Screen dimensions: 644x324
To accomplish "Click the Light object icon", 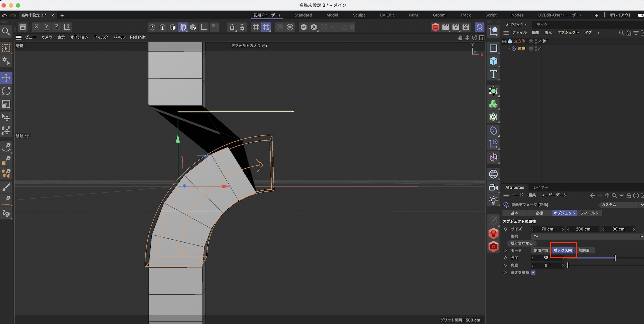I will pyautogui.click(x=493, y=200).
